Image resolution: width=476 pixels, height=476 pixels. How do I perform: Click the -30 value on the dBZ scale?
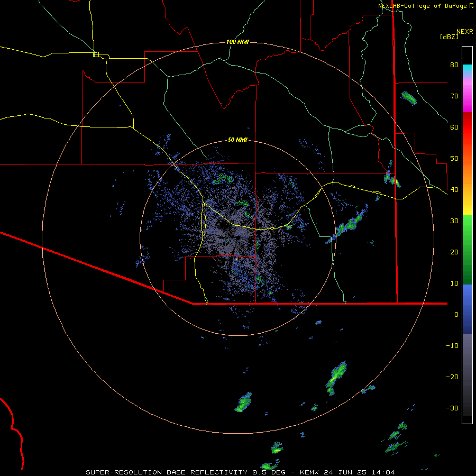[x=452, y=408]
